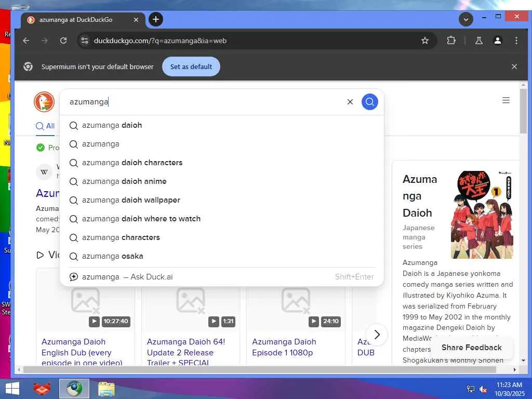Open File Explorer from the taskbar
The height and width of the screenshot is (399, 532).
(x=106, y=389)
